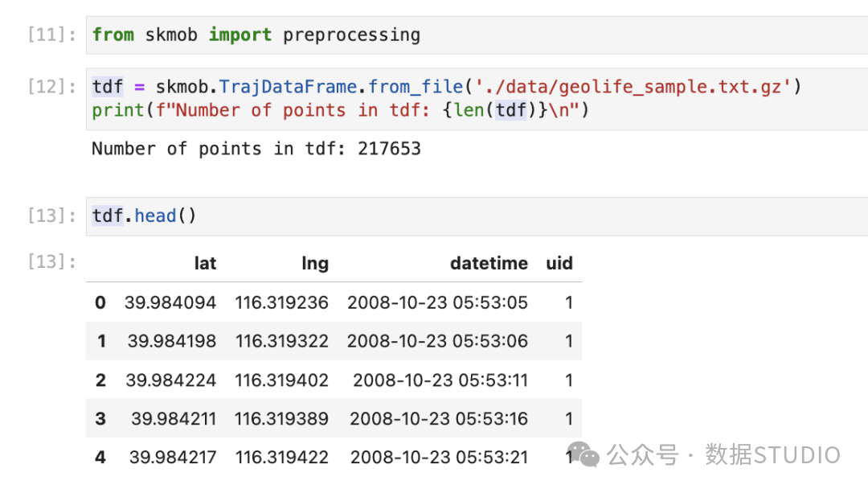The height and width of the screenshot is (489, 868).
Task: Click datetime '2008-10-23 05:53:21'
Action: [440, 458]
